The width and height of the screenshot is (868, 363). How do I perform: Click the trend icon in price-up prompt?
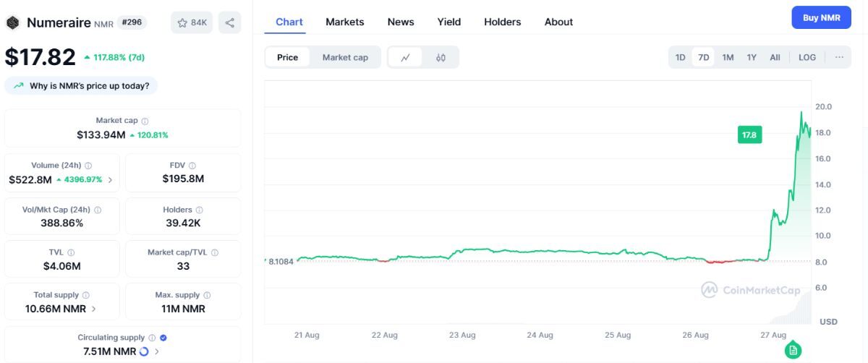point(18,86)
